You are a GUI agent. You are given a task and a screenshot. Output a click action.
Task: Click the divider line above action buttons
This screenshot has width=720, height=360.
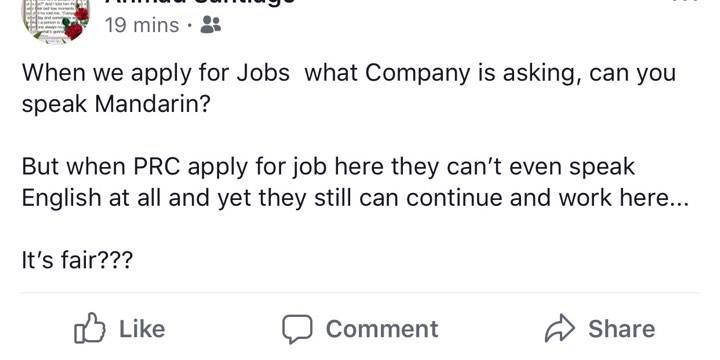point(360,292)
